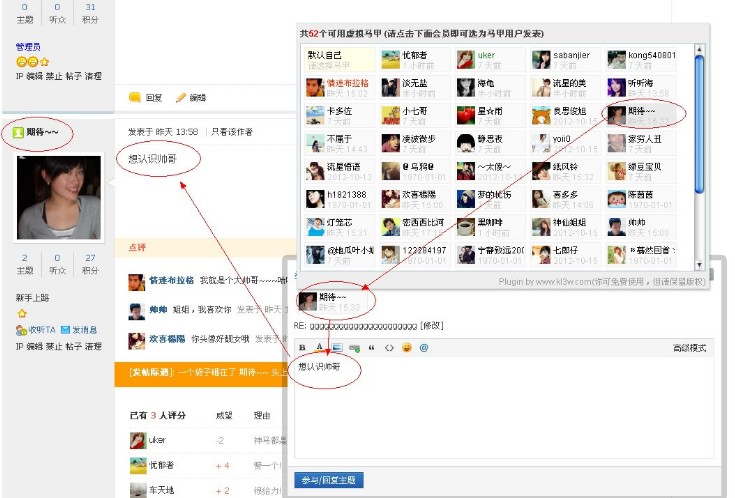Switch to 高级模式 advanced editor mode
The height and width of the screenshot is (498, 735).
[x=689, y=348]
